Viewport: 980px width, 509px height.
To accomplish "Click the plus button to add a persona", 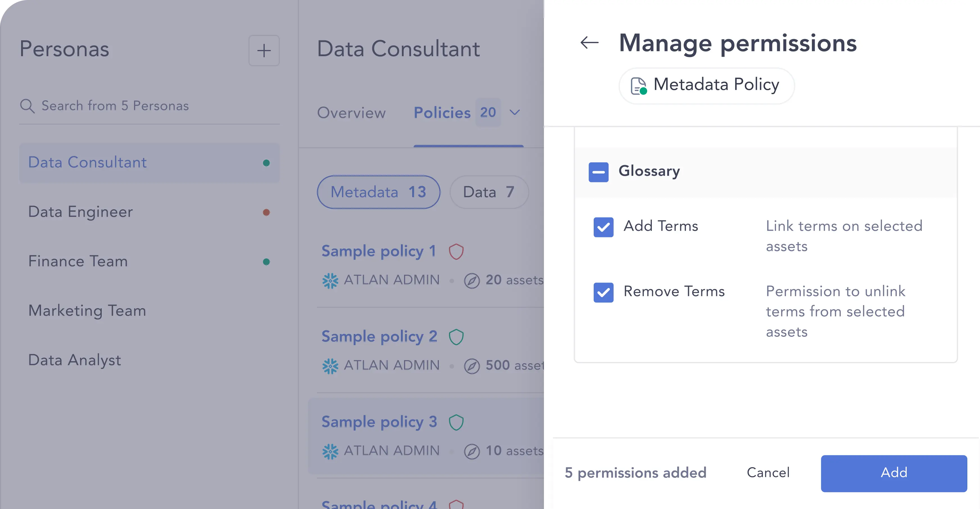I will [264, 51].
